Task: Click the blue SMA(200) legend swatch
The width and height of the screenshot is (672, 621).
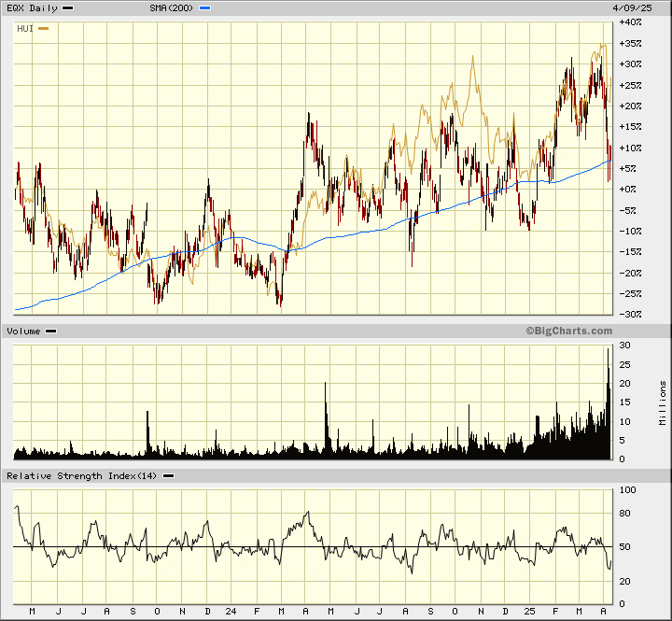Action: point(204,8)
